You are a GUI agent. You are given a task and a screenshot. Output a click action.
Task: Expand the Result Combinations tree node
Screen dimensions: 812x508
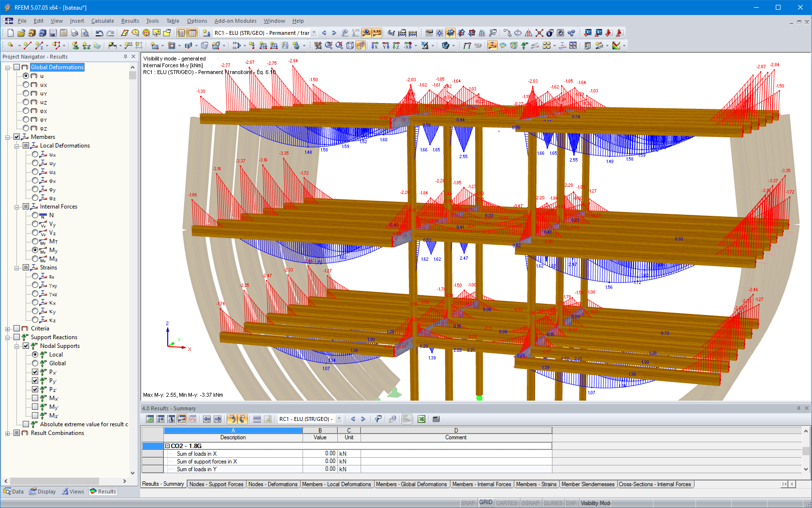click(x=8, y=433)
